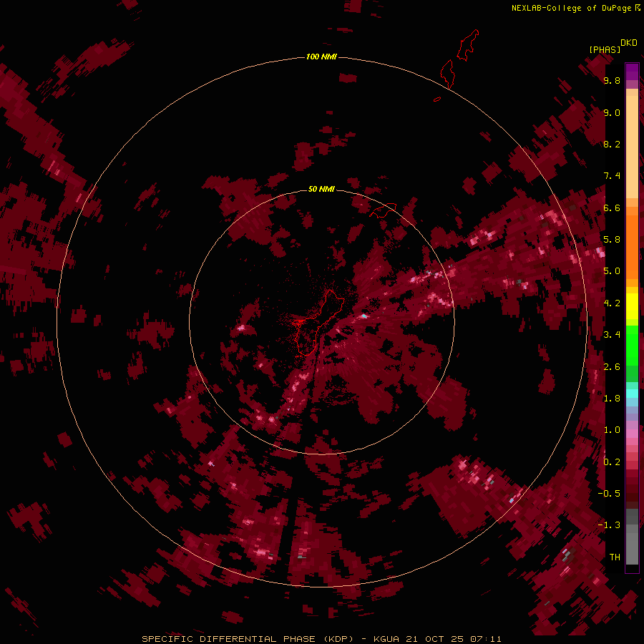The image size is (644, 644).
Task: Click the yellow segment of the color bar
Action: [x=632, y=306]
